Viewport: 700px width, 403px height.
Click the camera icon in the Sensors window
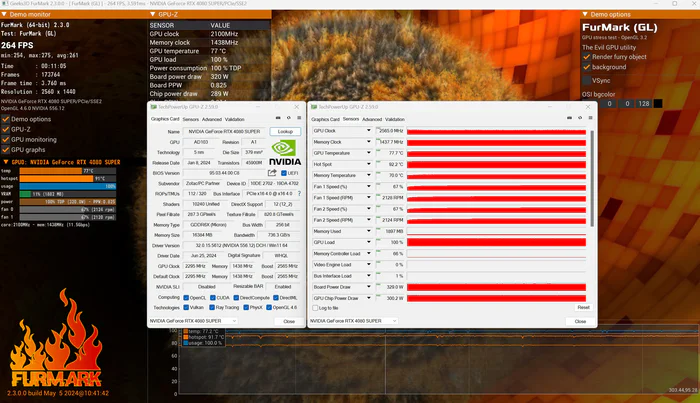click(x=569, y=118)
